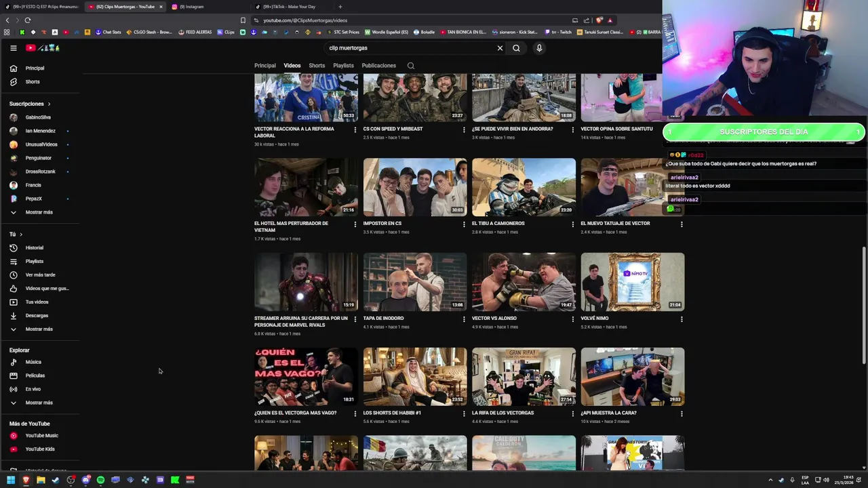
Task: Click the page vertical scrollbar thumb
Action: [863, 306]
